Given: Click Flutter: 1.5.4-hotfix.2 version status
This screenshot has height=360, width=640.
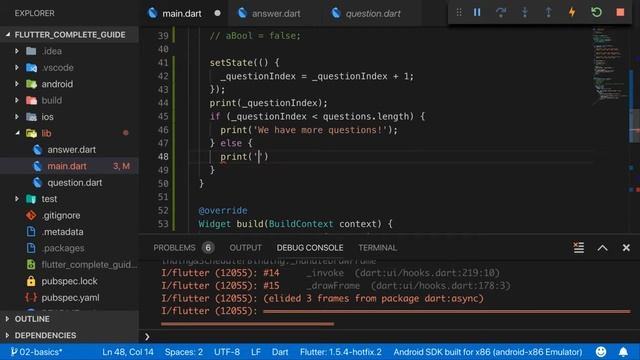Looking at the screenshot, I should coord(341,352).
